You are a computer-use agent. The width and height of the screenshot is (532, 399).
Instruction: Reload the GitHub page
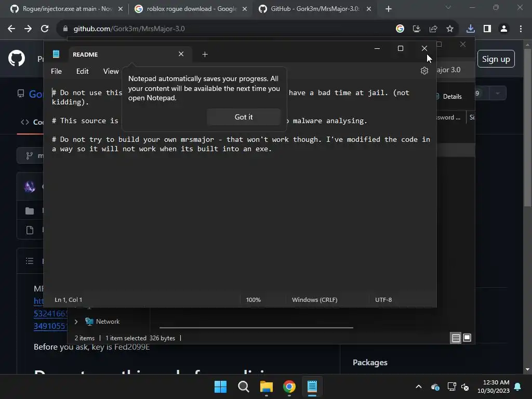pos(45,29)
